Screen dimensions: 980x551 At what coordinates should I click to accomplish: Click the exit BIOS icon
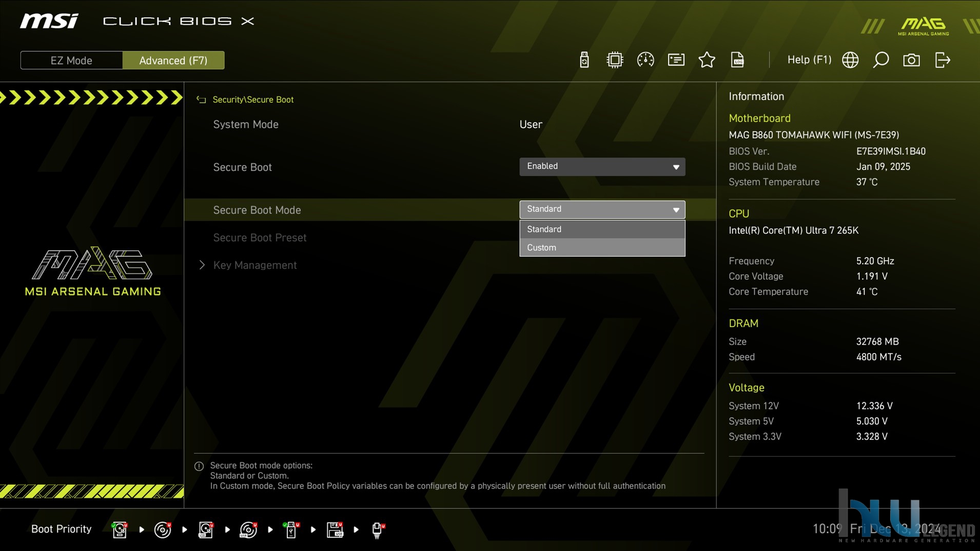click(943, 60)
